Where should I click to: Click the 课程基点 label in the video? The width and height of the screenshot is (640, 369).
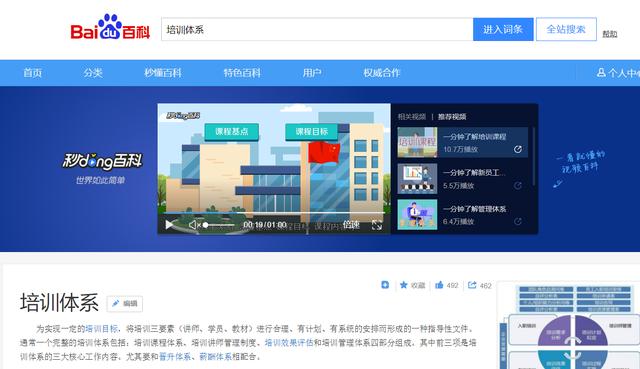click(231, 132)
